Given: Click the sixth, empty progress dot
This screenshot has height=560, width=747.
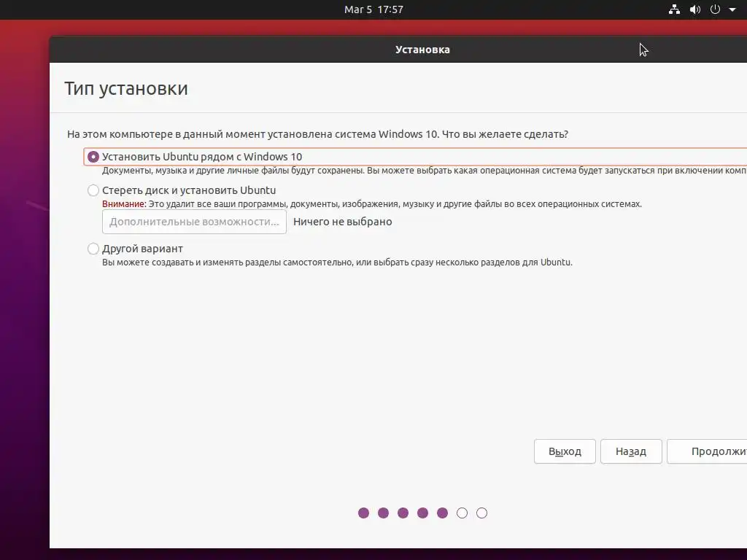Looking at the screenshot, I should point(462,513).
